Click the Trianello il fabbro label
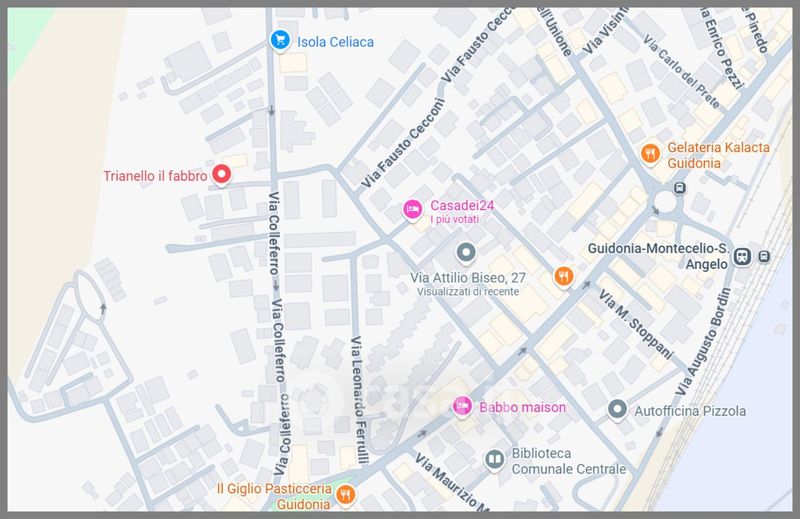 point(155,176)
